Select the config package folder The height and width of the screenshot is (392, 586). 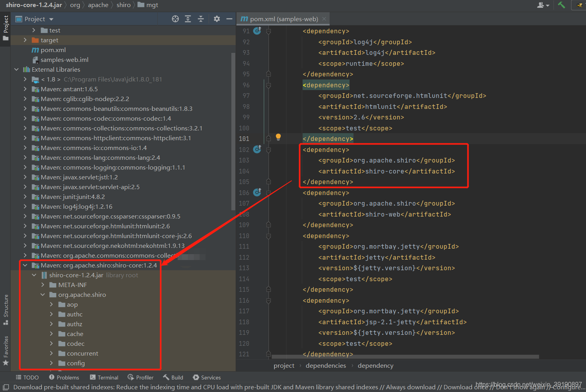72,363
